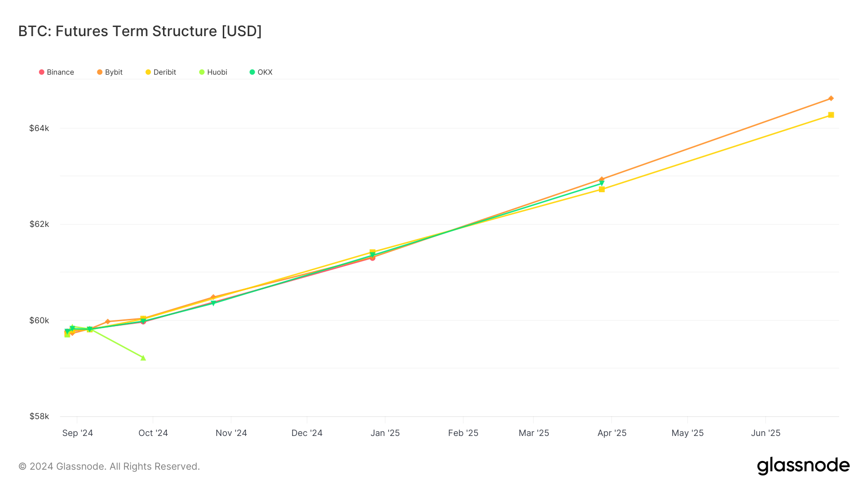868x488 pixels.
Task: Click the yellow Deribit legend dot
Action: coord(148,72)
